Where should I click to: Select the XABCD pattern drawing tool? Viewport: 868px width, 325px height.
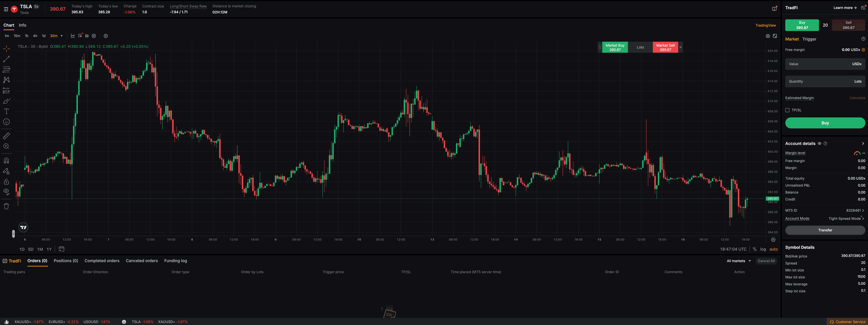pyautogui.click(x=6, y=80)
